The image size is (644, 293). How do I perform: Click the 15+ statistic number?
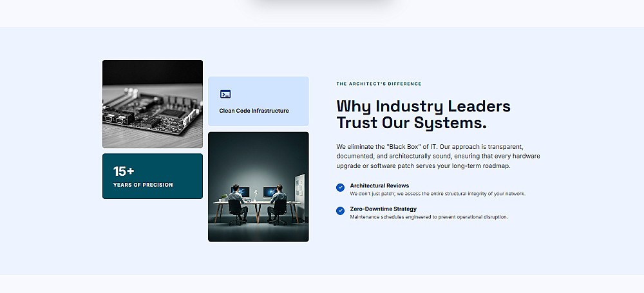pos(124,171)
